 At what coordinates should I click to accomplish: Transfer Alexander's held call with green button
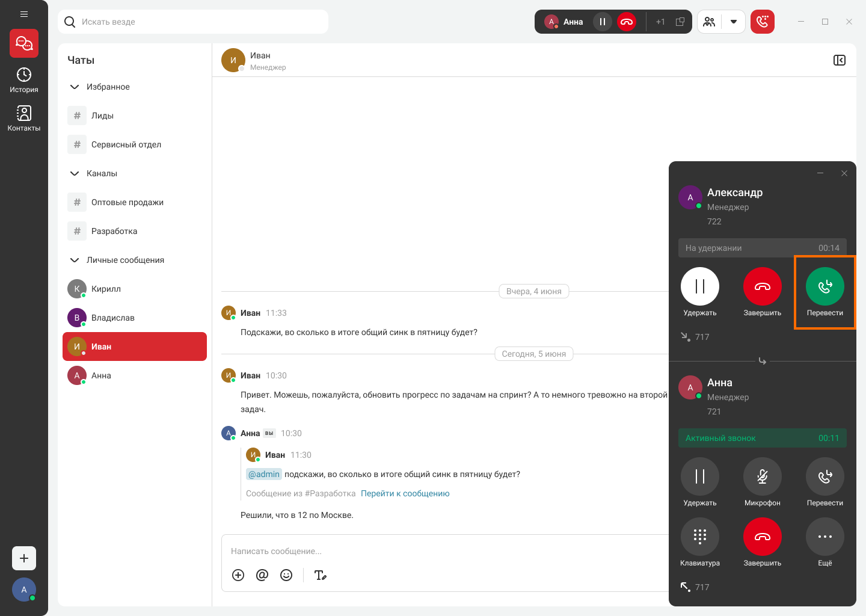point(825,286)
